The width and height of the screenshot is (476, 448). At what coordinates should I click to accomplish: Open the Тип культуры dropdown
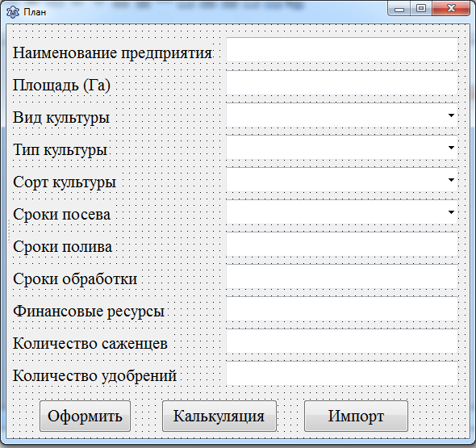coord(342,148)
